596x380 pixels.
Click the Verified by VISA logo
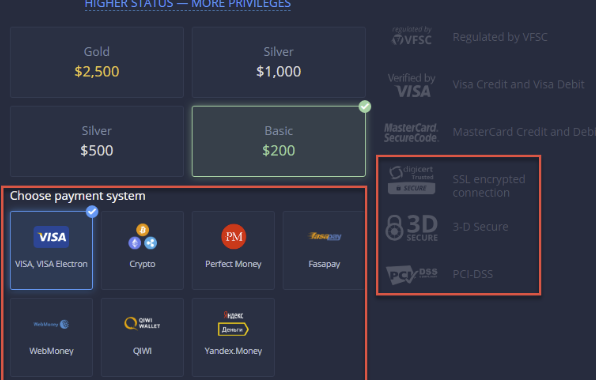(x=412, y=85)
